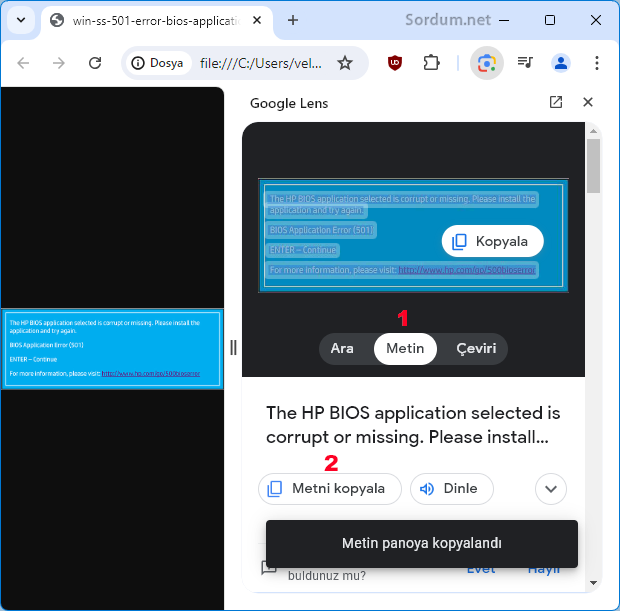Click the feedback icon beside 'buldunuz mu?'
620x611 pixels.
[269, 567]
